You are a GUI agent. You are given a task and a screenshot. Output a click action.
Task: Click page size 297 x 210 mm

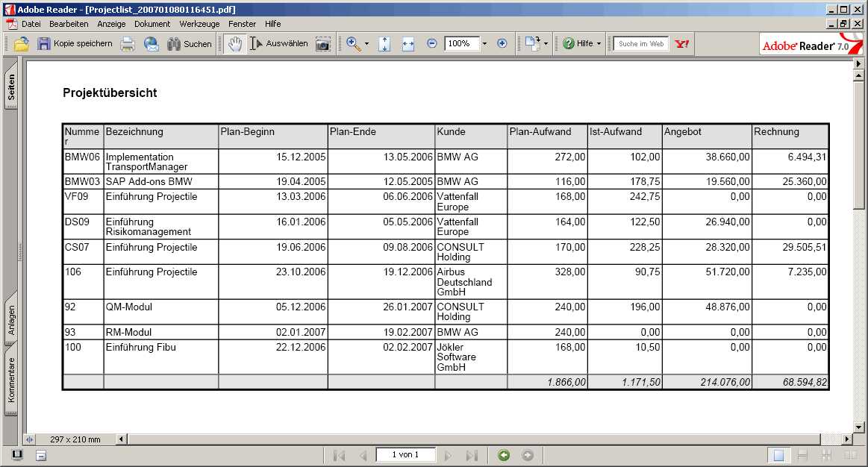(x=75, y=439)
